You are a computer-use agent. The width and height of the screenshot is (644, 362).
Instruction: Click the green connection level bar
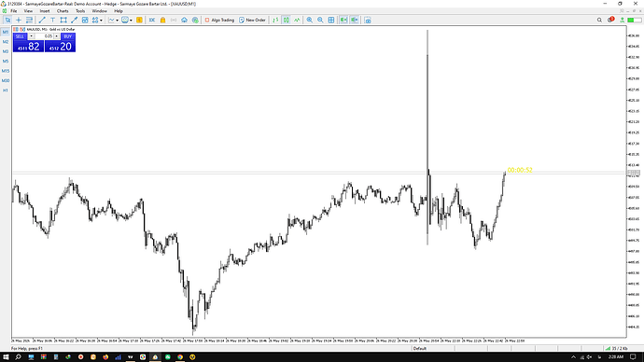pos(634,20)
